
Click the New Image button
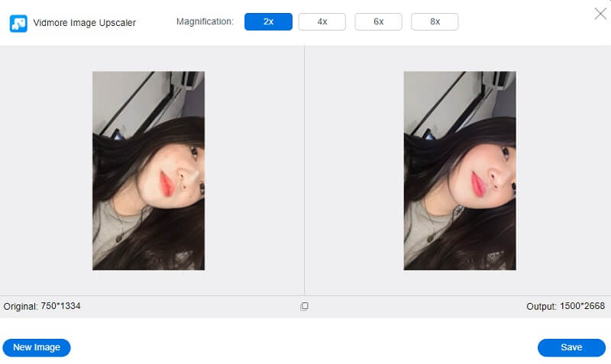pyautogui.click(x=37, y=347)
